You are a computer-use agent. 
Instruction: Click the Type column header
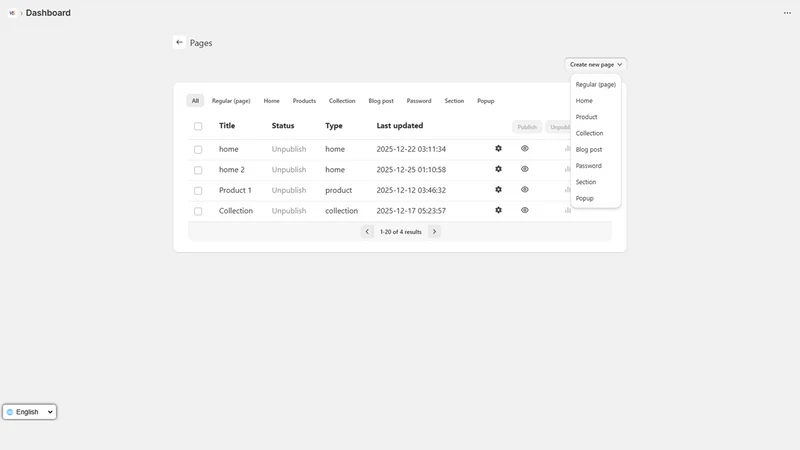point(334,126)
